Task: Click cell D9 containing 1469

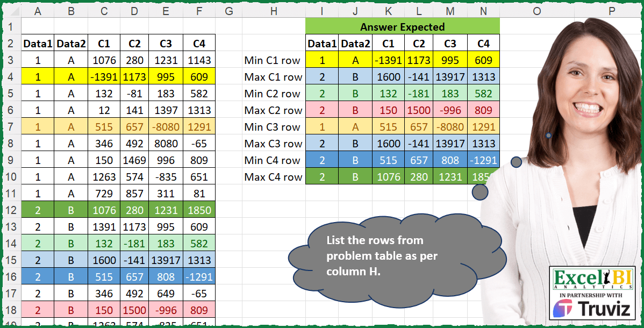Action: [x=134, y=160]
